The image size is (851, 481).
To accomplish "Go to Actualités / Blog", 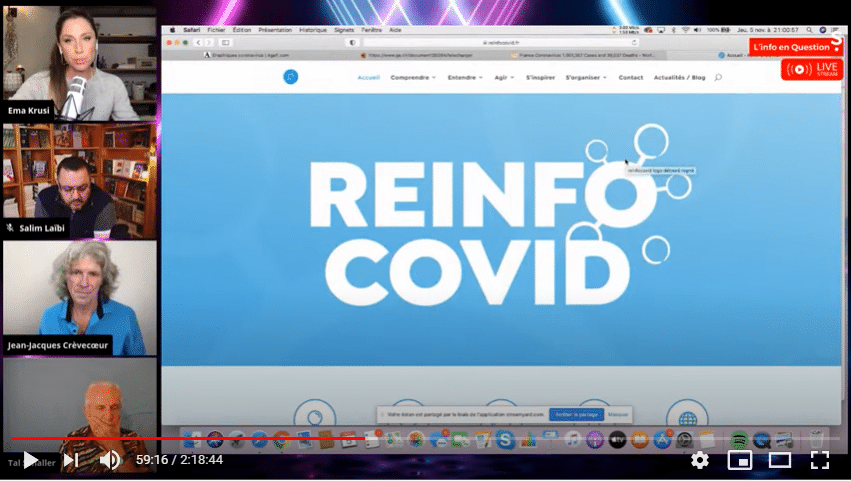I will coord(679,78).
